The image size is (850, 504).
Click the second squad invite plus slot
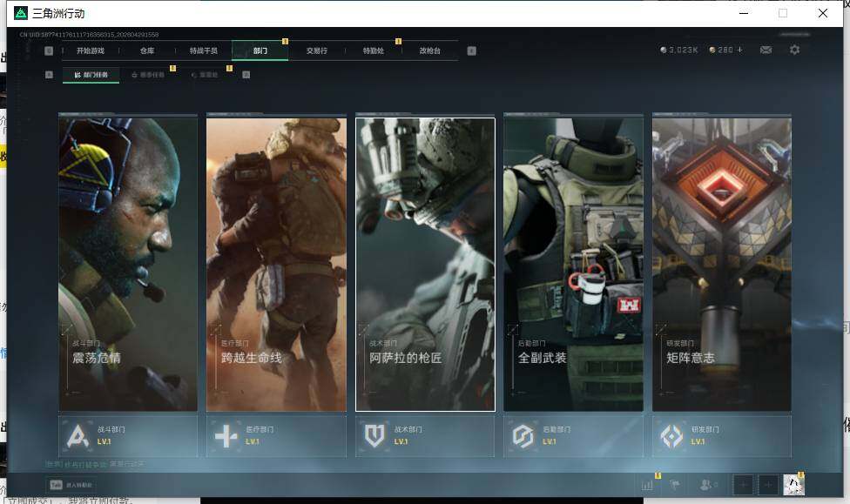point(768,485)
